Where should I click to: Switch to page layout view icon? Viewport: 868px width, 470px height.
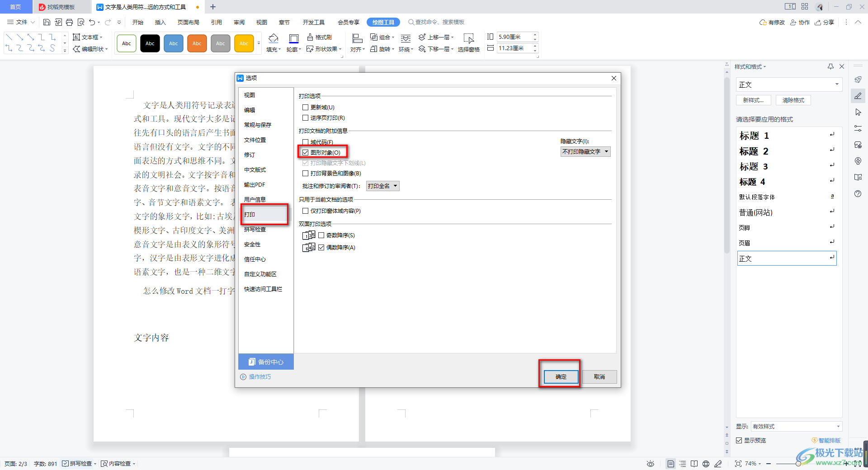click(x=671, y=464)
